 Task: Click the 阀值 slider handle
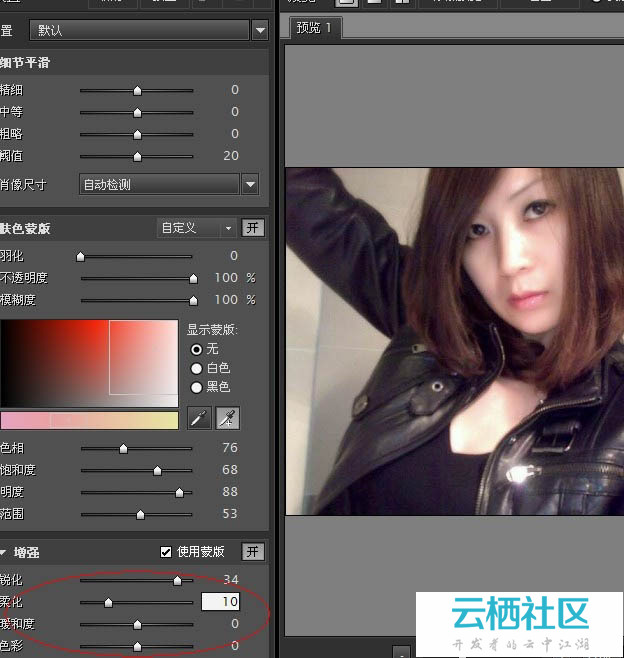coord(137,157)
